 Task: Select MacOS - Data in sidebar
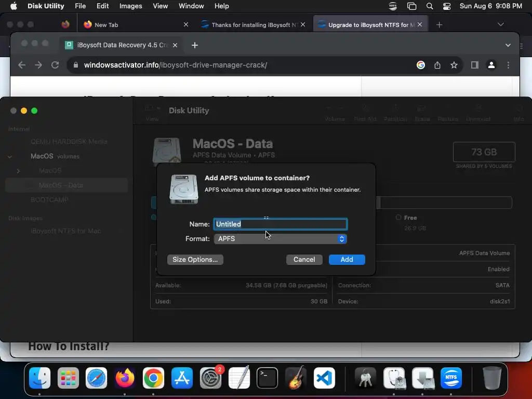[x=66, y=185]
